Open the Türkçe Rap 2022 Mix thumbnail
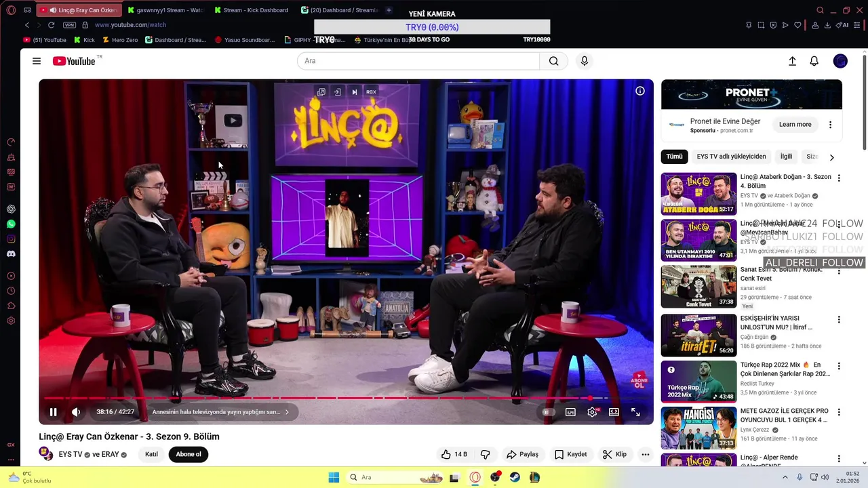The image size is (868, 488). tap(698, 382)
